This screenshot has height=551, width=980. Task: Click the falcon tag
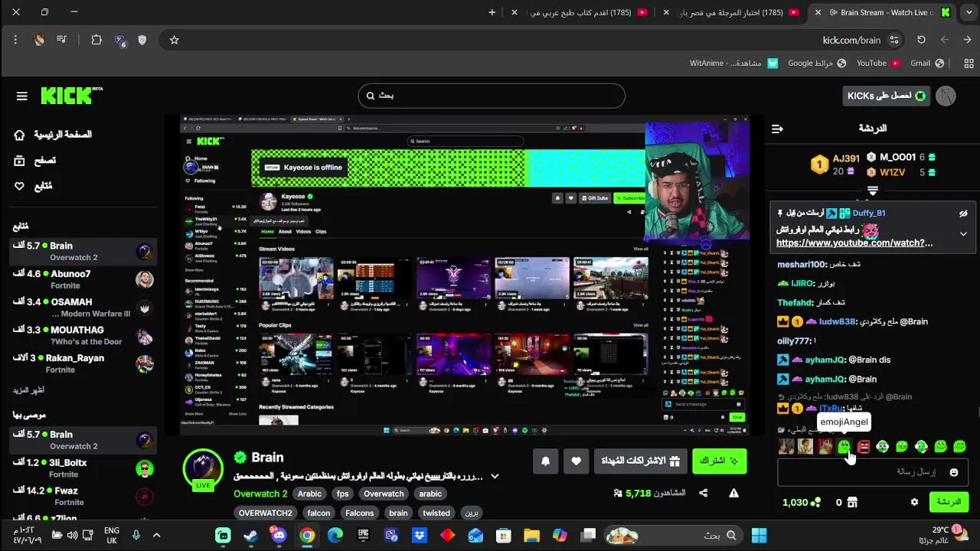click(x=318, y=513)
